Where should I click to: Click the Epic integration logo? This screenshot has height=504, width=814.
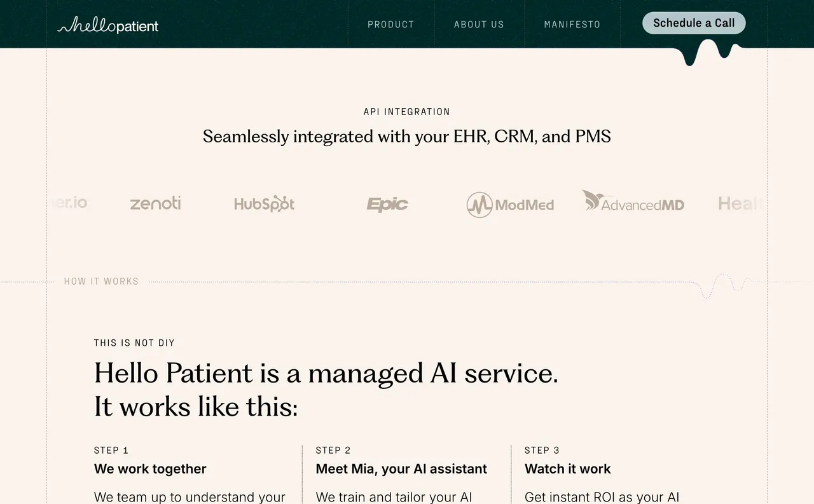387,204
